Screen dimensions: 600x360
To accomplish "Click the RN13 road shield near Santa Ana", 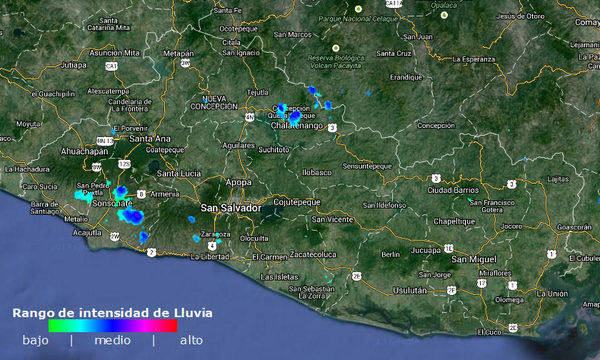I will [x=105, y=141].
